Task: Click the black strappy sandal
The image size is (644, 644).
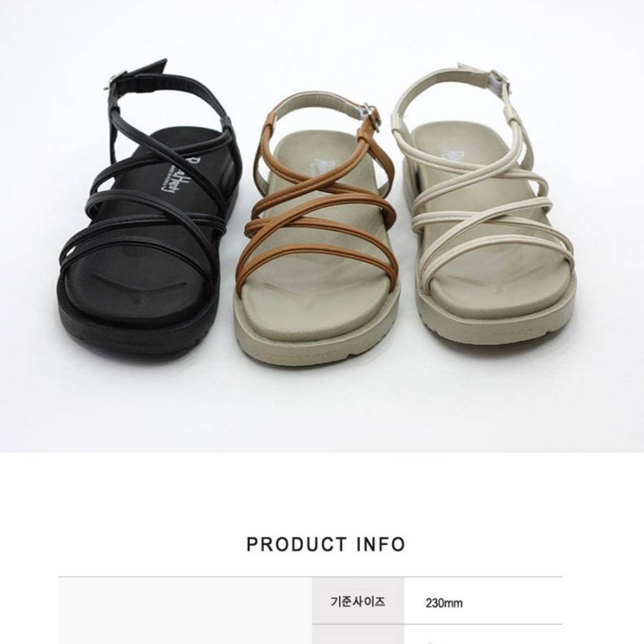Action: (x=150, y=209)
